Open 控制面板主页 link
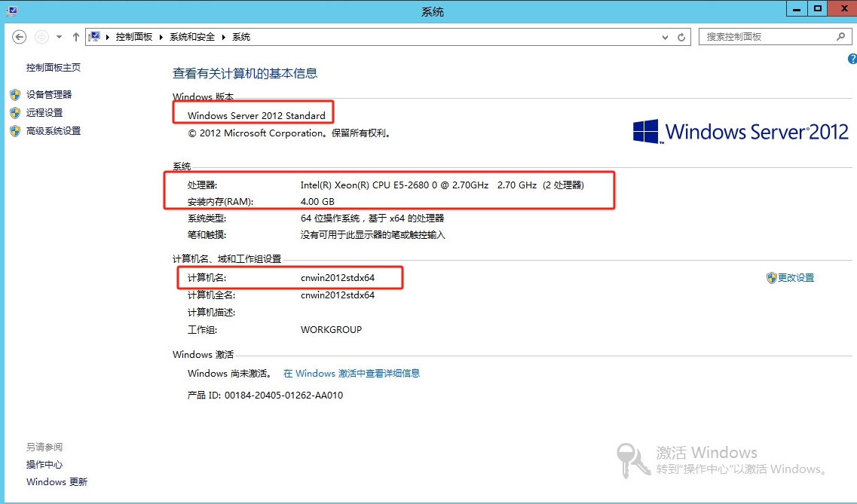 [53, 67]
